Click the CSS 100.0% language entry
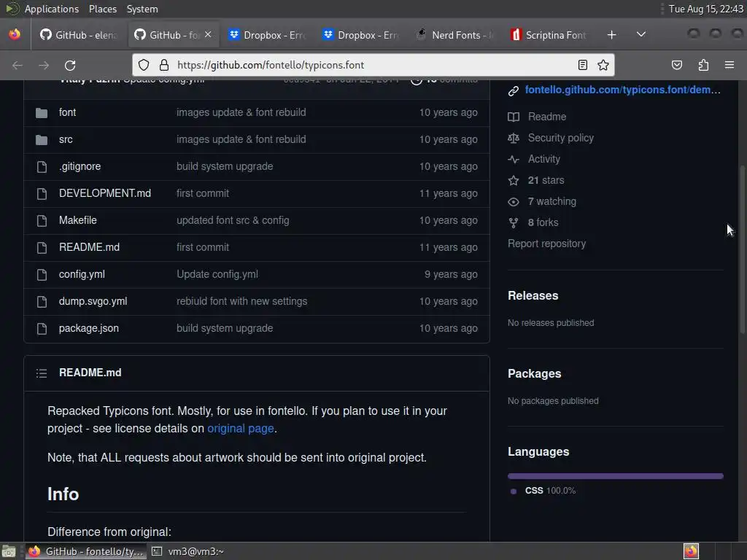Image resolution: width=747 pixels, height=560 pixels. (543, 491)
